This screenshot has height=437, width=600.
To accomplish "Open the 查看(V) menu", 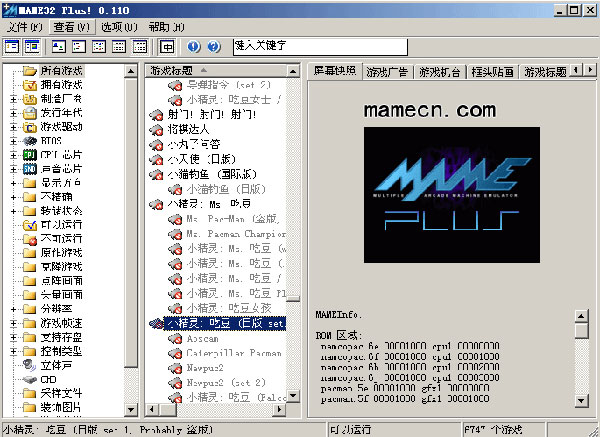I will tap(72, 27).
